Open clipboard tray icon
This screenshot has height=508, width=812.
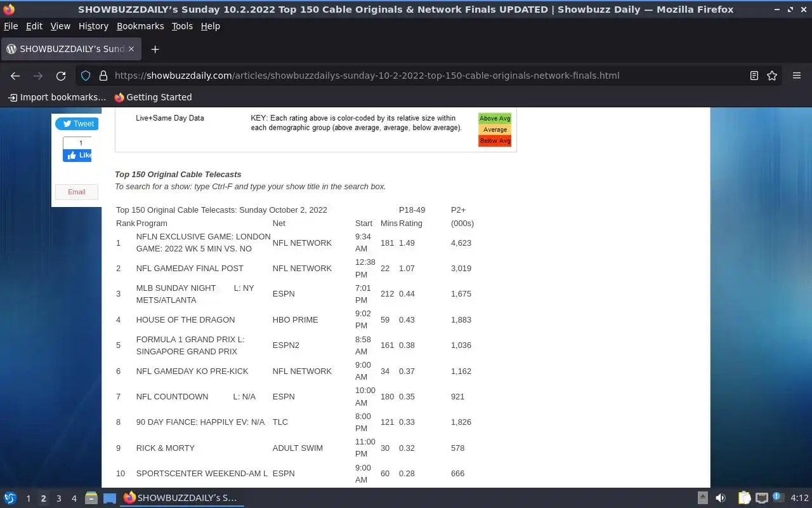(x=745, y=498)
